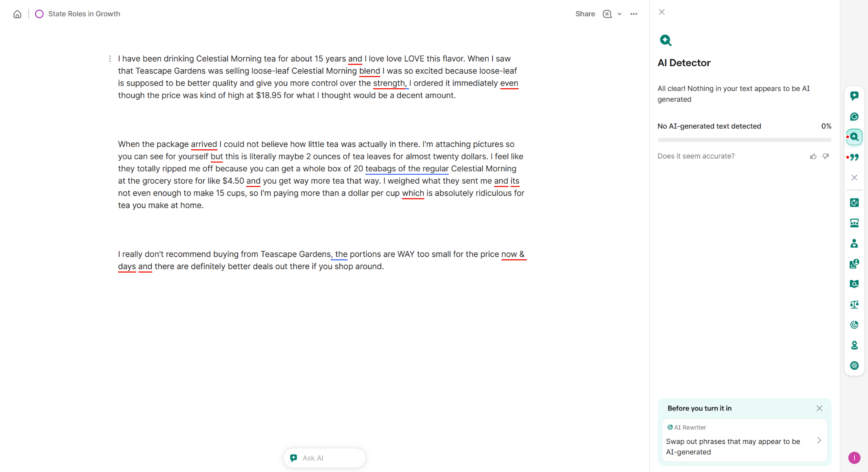Select the AI Detector sidebar icon
Image resolution: width=868 pixels, height=472 pixels.
[x=854, y=137]
